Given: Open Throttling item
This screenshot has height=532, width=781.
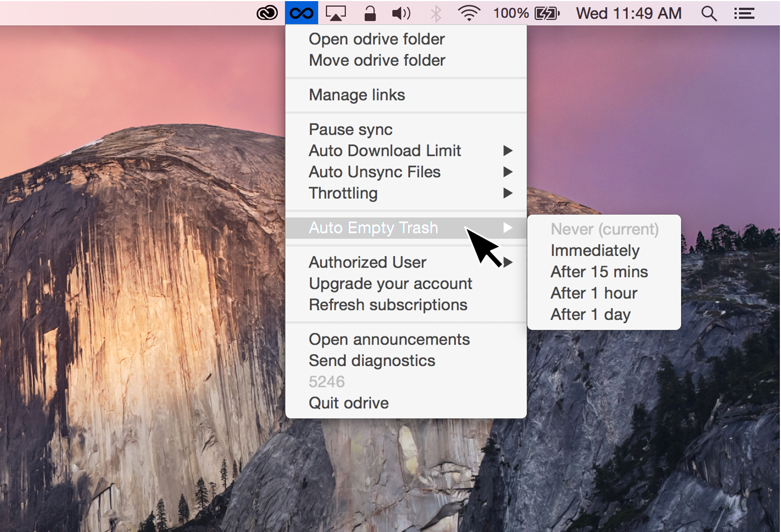Looking at the screenshot, I should [406, 193].
